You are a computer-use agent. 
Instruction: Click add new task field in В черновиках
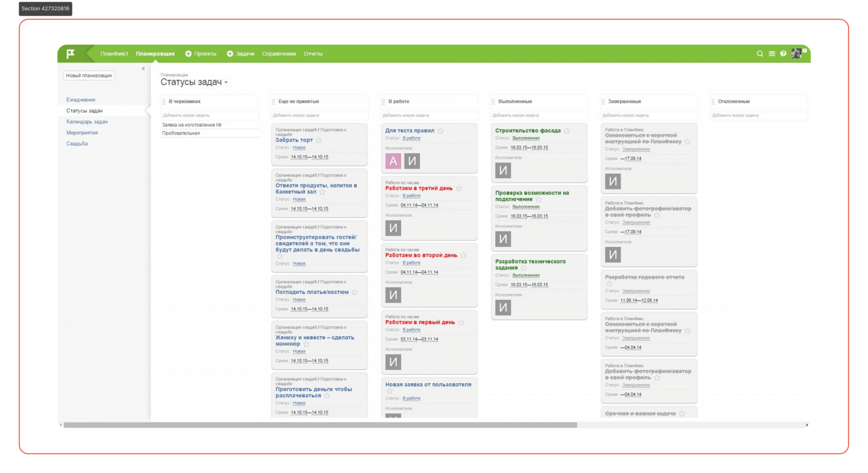pyautogui.click(x=209, y=116)
